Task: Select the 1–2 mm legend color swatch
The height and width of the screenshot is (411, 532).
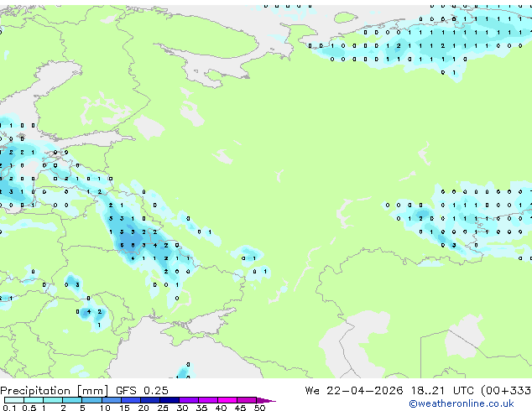Action: (x=53, y=400)
